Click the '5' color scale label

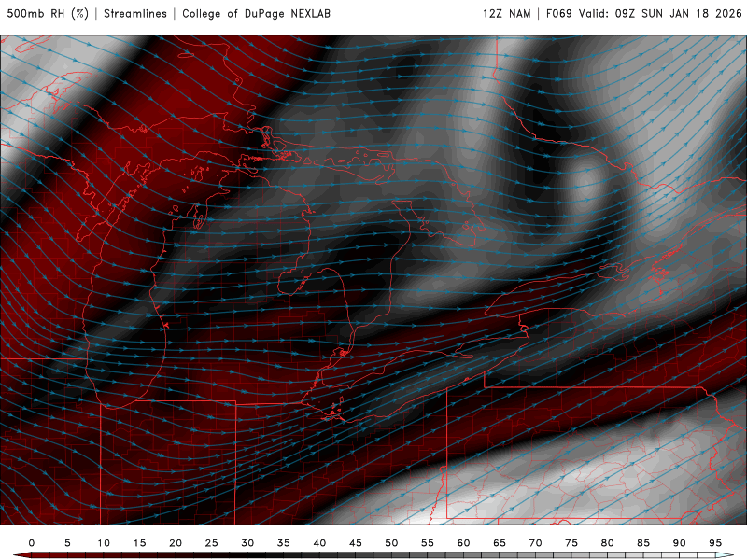point(67,543)
